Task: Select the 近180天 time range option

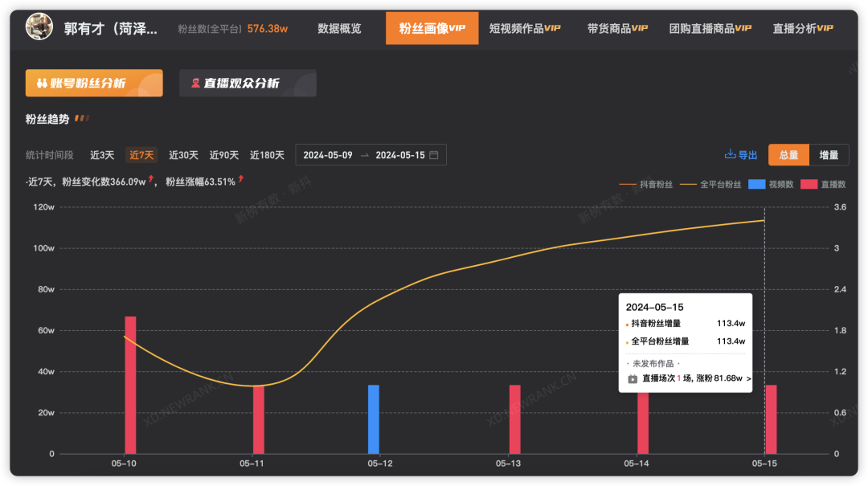Action: 268,154
